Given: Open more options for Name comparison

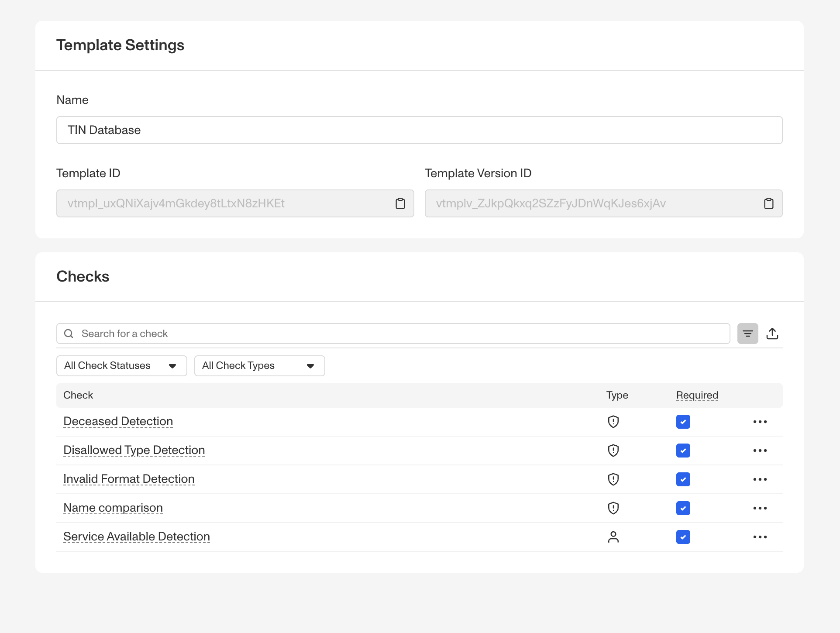Looking at the screenshot, I should (x=760, y=508).
